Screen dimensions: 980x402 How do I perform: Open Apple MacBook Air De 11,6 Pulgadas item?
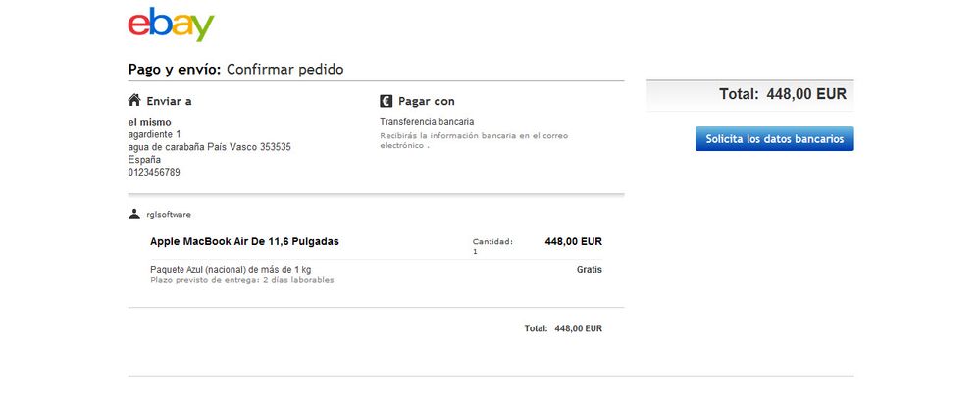click(244, 241)
